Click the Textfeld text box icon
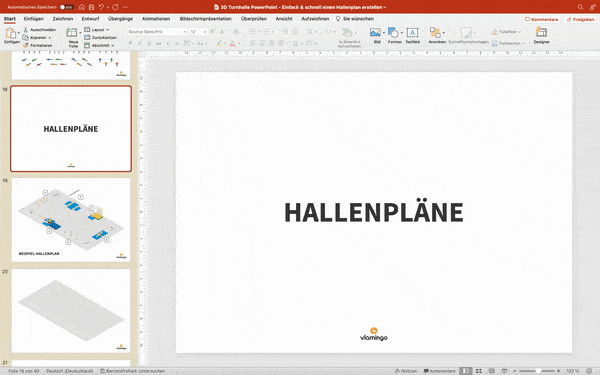Screen dimensions: 600x375 tap(412, 33)
